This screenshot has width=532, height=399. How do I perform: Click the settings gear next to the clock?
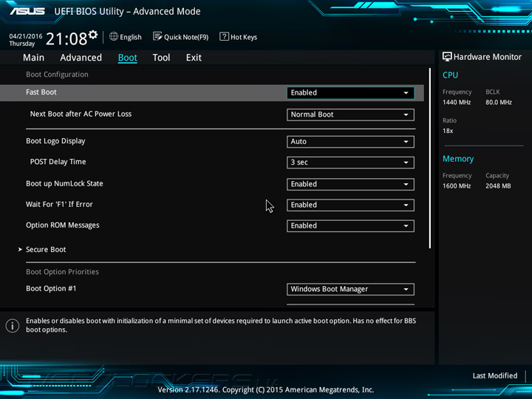(x=93, y=35)
